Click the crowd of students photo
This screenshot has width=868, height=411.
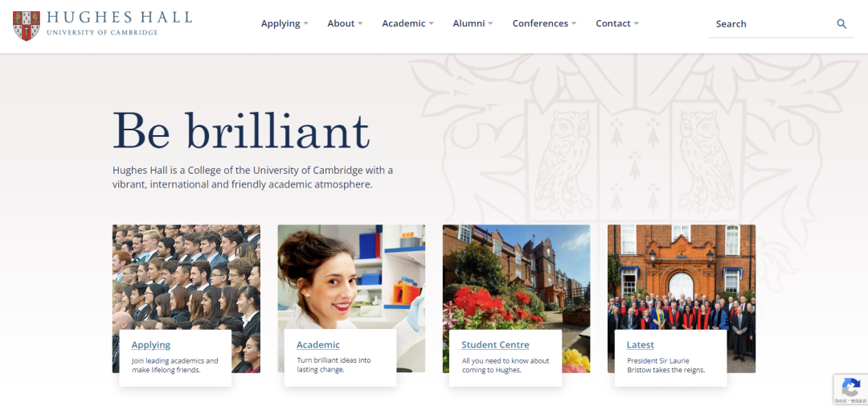(x=186, y=277)
